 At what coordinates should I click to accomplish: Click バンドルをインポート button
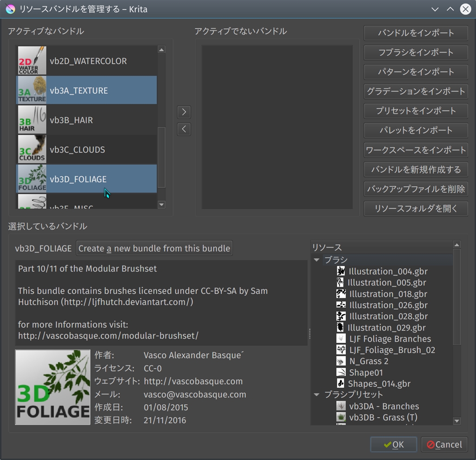coord(416,33)
